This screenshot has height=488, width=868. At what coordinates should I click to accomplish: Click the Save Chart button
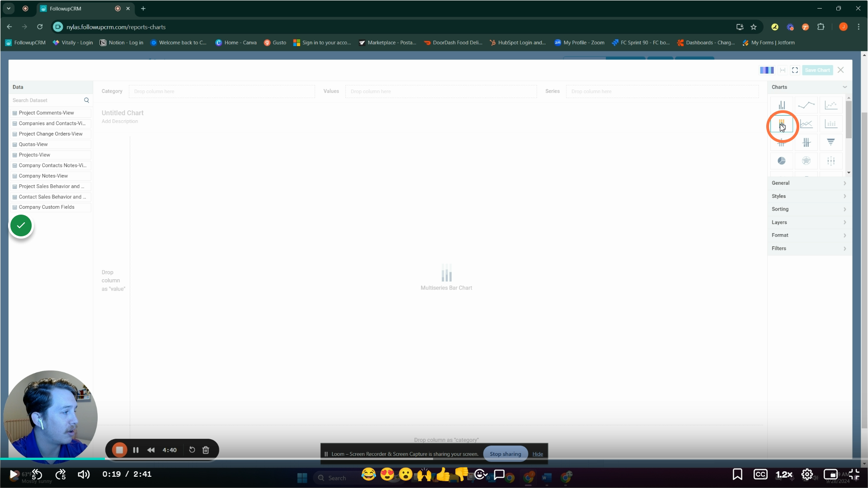[x=817, y=70]
